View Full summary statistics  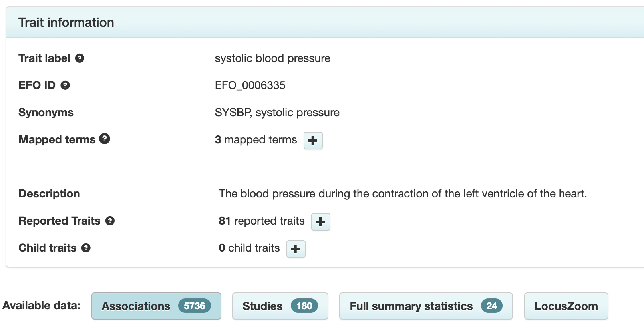tap(411, 306)
